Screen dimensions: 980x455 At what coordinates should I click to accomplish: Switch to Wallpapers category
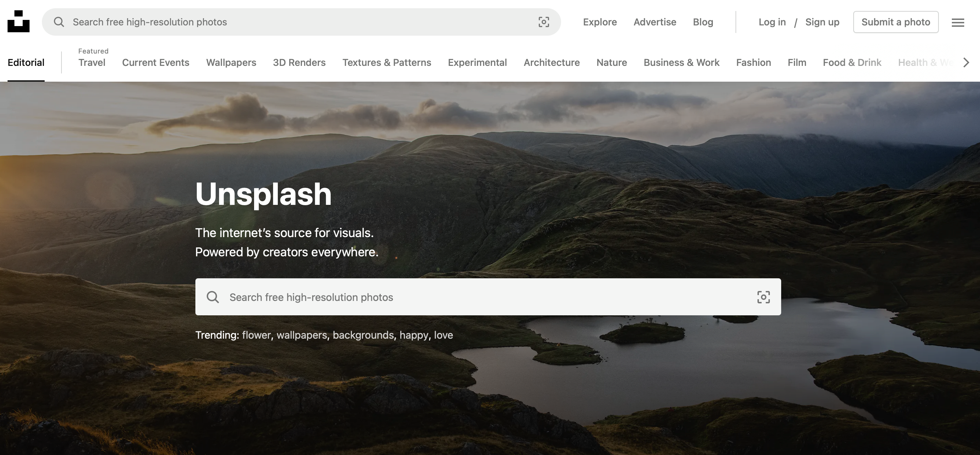pos(231,62)
